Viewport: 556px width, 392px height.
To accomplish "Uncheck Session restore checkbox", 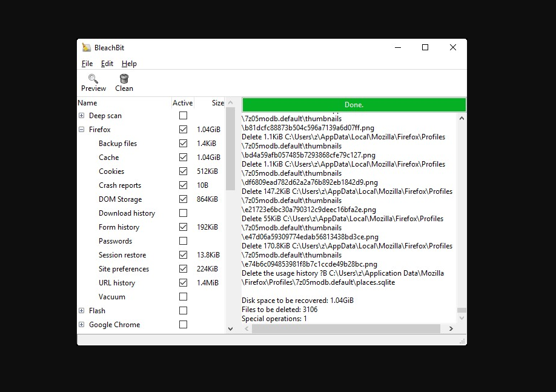I will [x=183, y=254].
